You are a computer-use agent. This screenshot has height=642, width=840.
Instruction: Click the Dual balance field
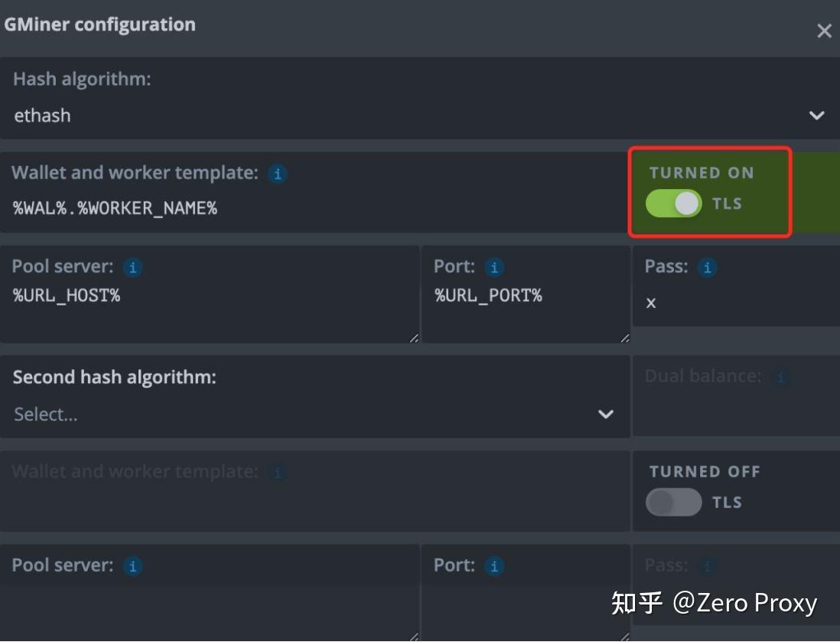coord(737,396)
